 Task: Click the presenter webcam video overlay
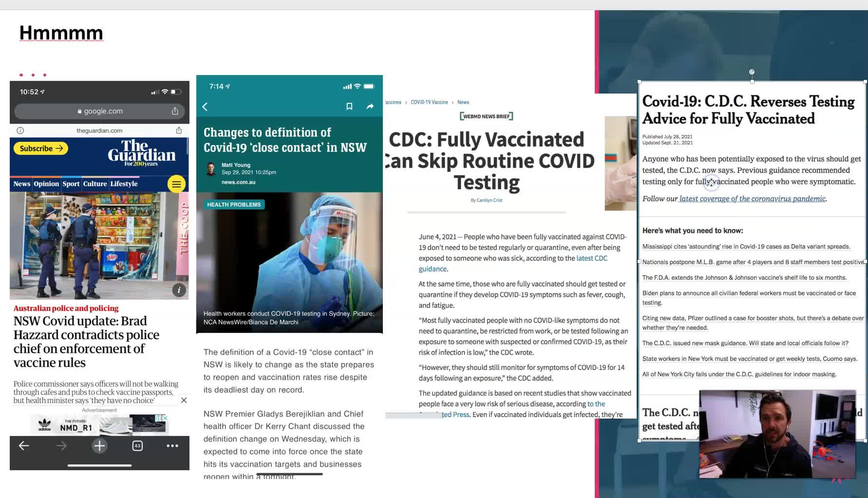point(777,434)
